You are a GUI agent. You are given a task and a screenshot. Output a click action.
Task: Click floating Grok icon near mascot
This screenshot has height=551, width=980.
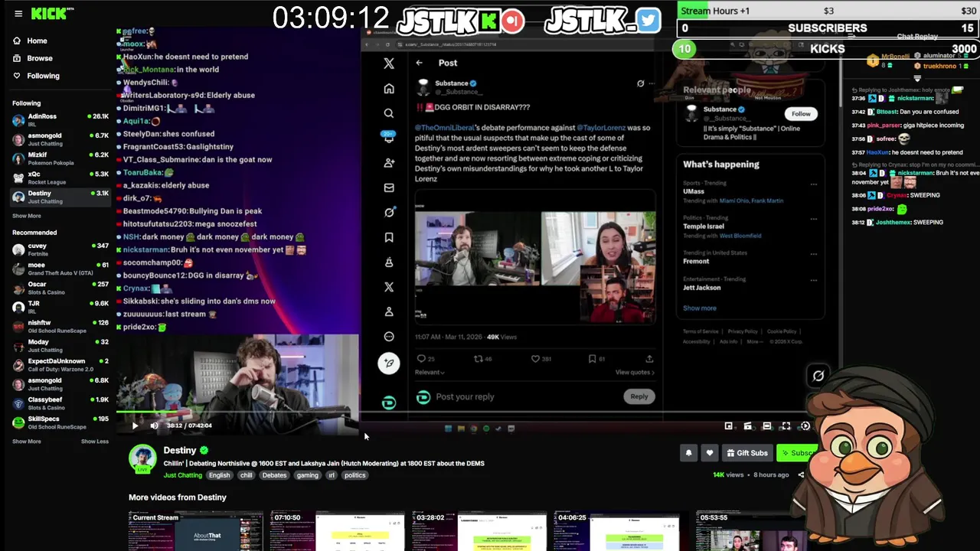point(818,376)
